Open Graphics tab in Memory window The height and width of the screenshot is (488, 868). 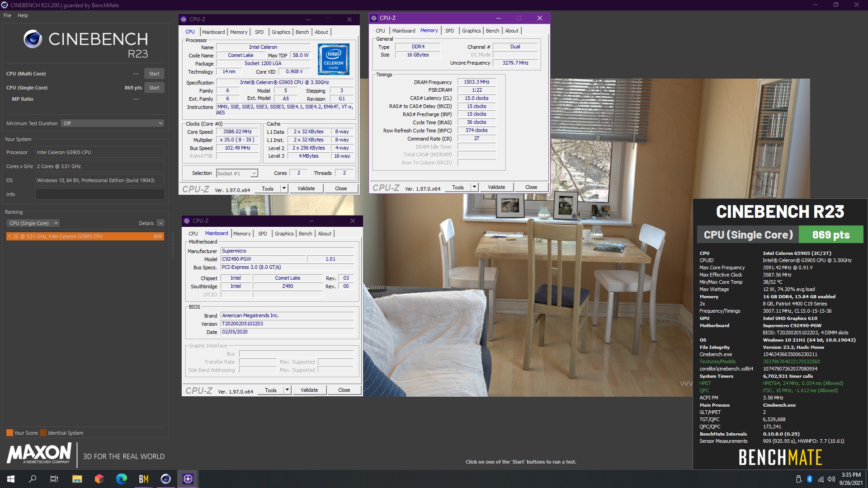[x=471, y=31]
